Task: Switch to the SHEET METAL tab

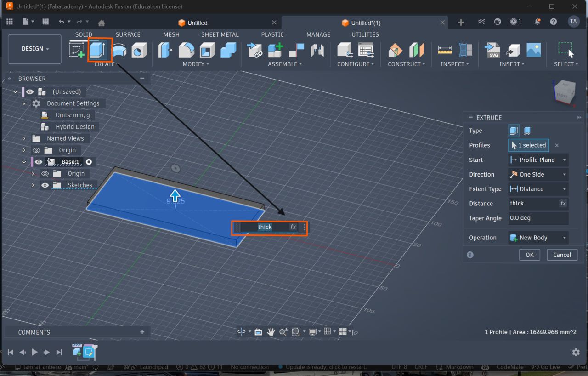Action: 220,34
